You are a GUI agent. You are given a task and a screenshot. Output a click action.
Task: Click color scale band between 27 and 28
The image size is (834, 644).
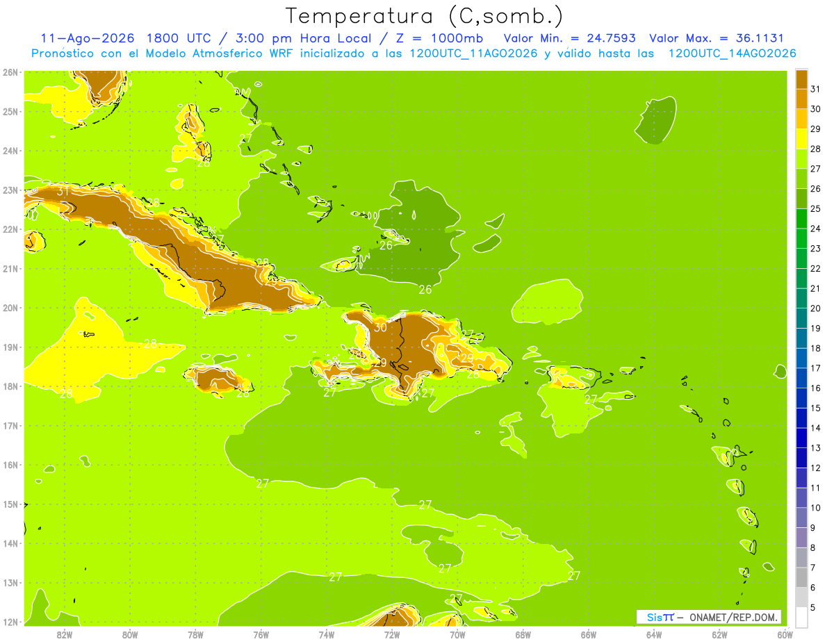click(801, 158)
